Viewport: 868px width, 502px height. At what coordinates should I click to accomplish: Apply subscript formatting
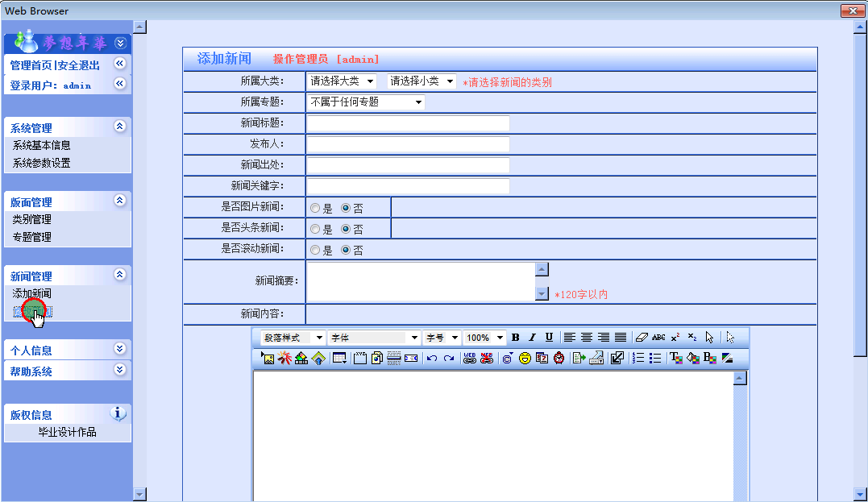692,337
